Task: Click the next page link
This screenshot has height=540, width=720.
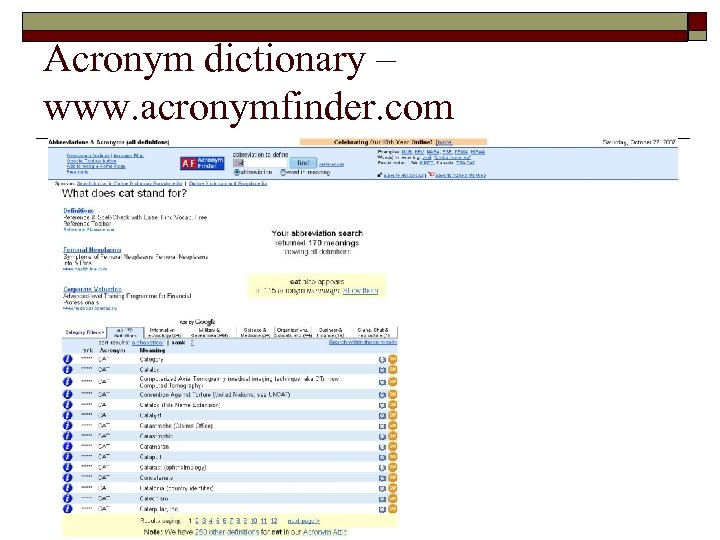Action: pyautogui.click(x=304, y=521)
